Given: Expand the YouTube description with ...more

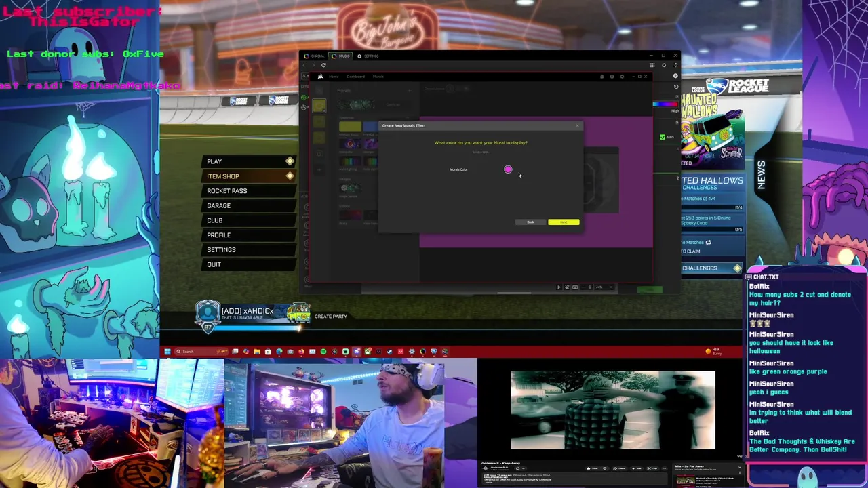Looking at the screenshot, I should coord(489,482).
